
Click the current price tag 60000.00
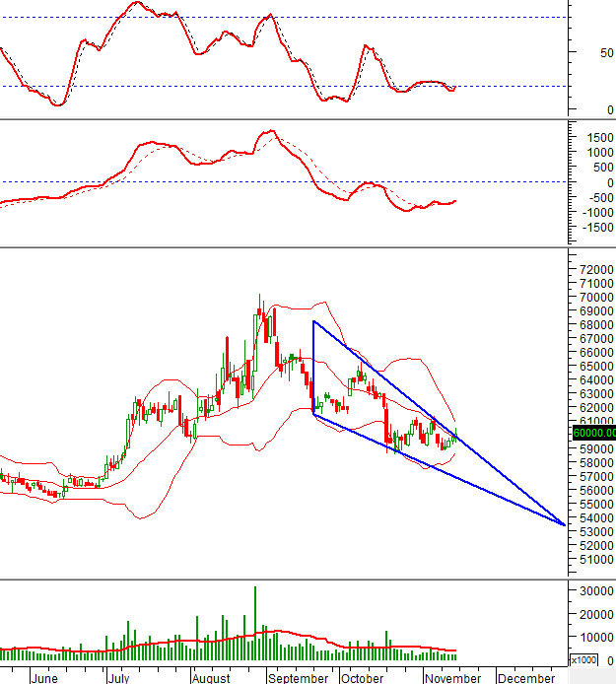pyautogui.click(x=593, y=432)
